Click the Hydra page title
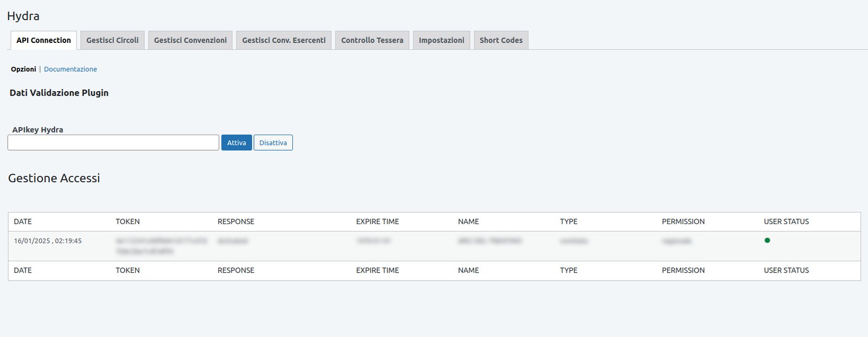The height and width of the screenshot is (337, 868). point(23,16)
